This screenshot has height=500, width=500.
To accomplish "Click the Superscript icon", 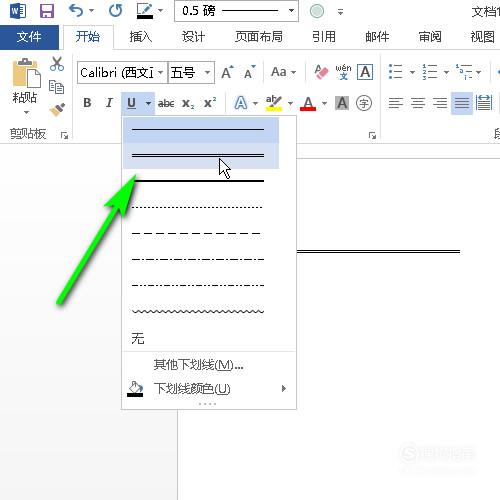I will [x=210, y=103].
